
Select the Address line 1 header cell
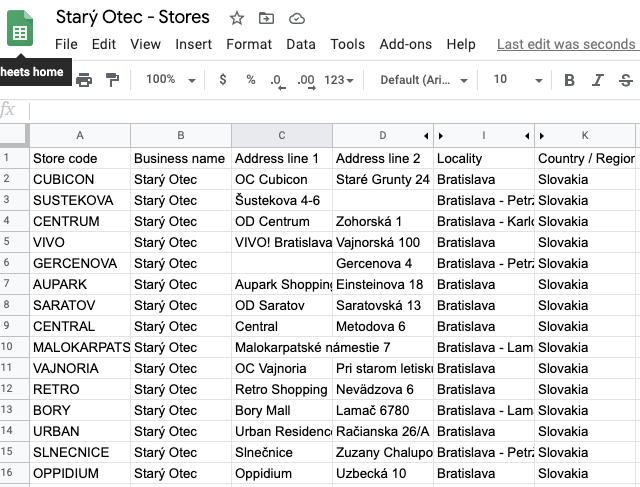coord(282,158)
